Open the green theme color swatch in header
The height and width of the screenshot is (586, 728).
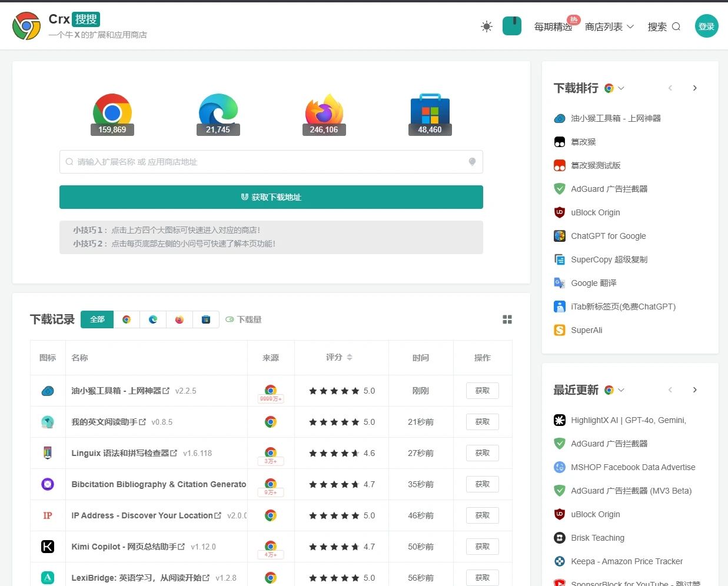(x=512, y=26)
